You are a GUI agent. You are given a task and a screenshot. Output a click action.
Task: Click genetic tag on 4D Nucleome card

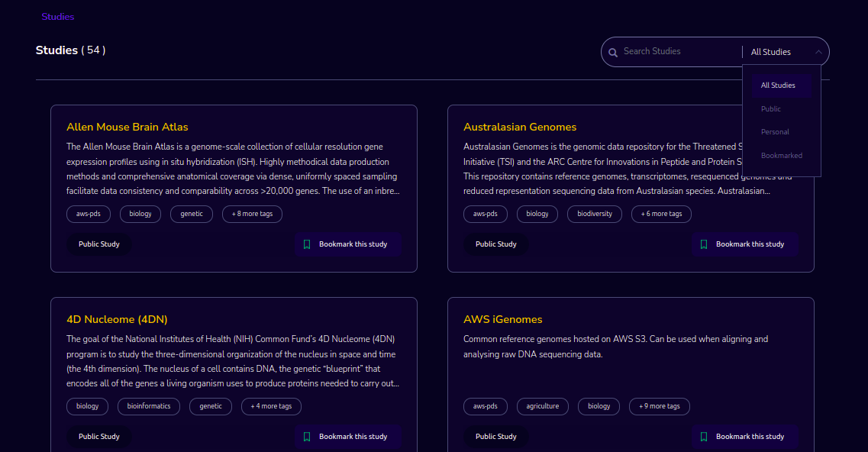pos(211,406)
